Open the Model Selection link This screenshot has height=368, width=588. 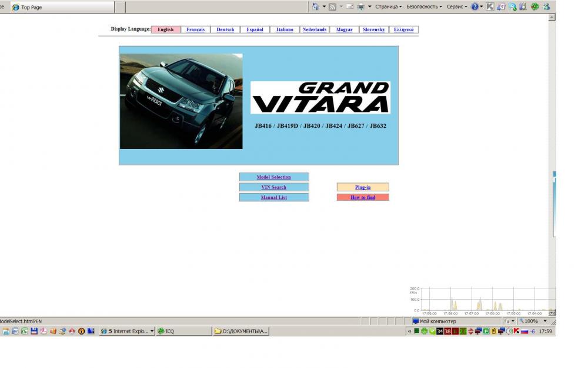[x=273, y=177]
